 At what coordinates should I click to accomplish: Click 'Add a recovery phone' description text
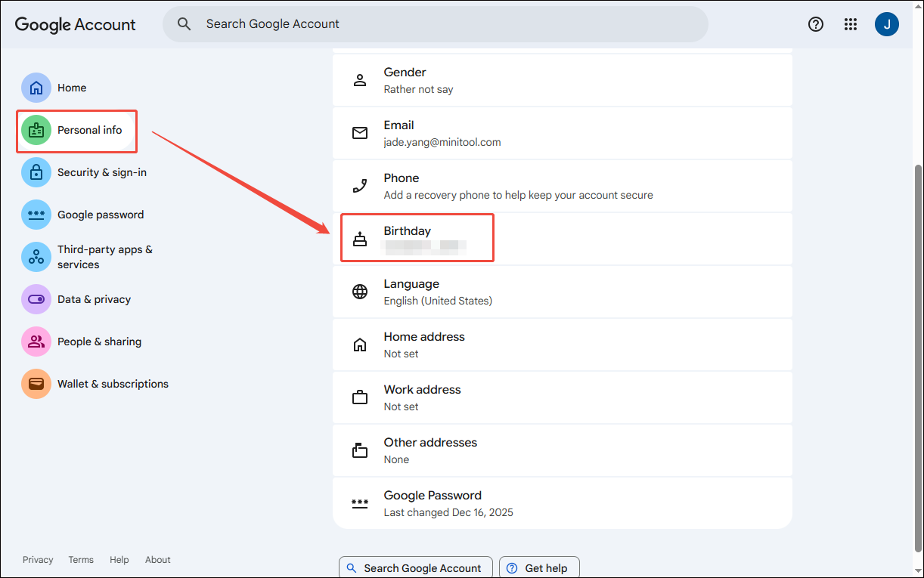point(518,195)
